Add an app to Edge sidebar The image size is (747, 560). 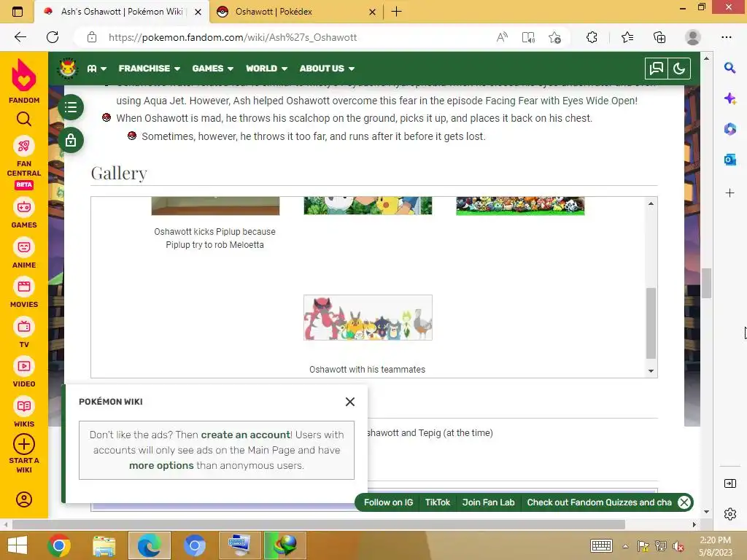pos(729,192)
